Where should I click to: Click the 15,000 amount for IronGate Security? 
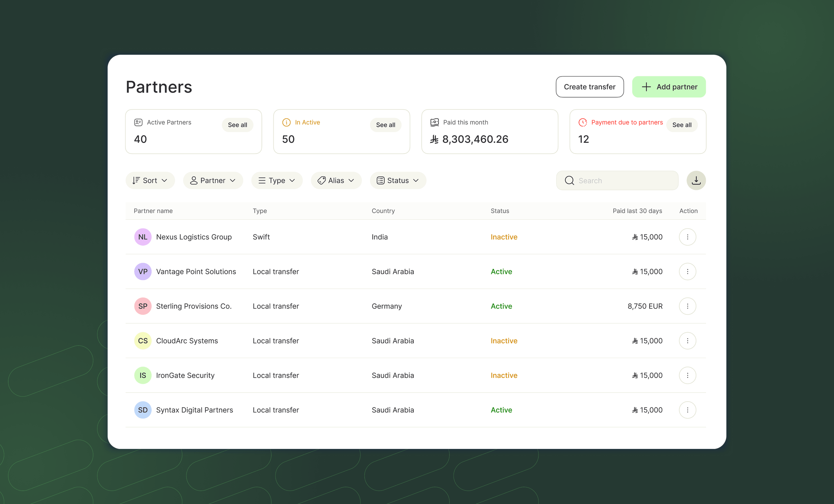tap(647, 375)
